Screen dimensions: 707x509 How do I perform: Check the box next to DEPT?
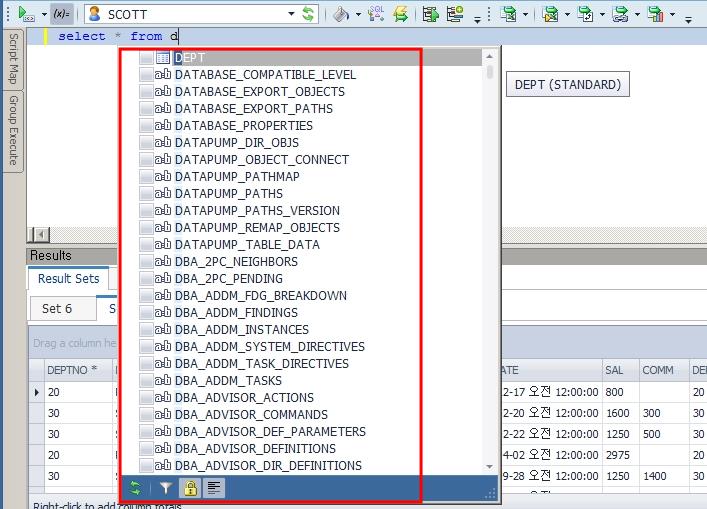tap(146, 58)
